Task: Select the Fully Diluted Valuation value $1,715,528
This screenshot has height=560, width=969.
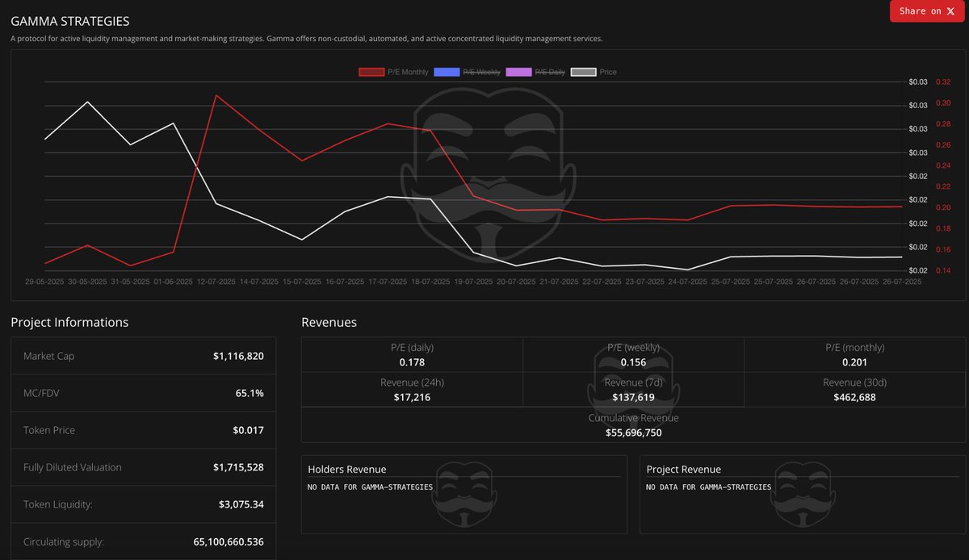Action: [238, 467]
